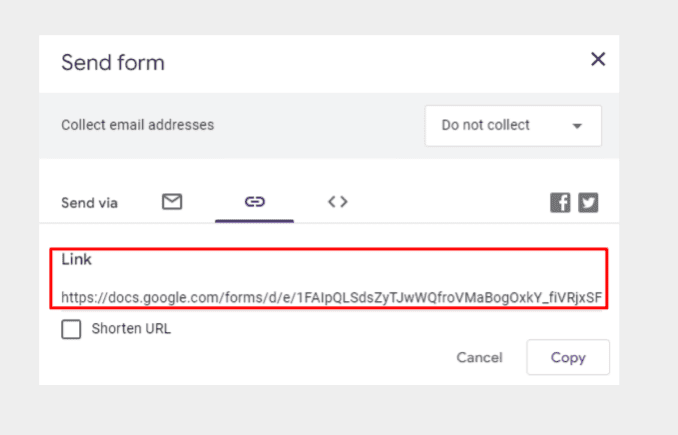Click the Cancel button
Viewport: 678px width, 435px height.
pyautogui.click(x=480, y=358)
